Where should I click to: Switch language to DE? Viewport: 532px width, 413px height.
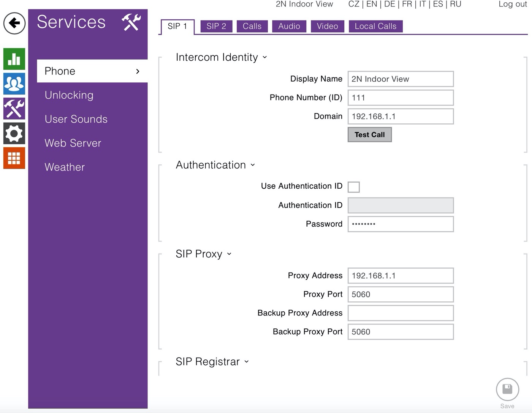[x=389, y=4]
